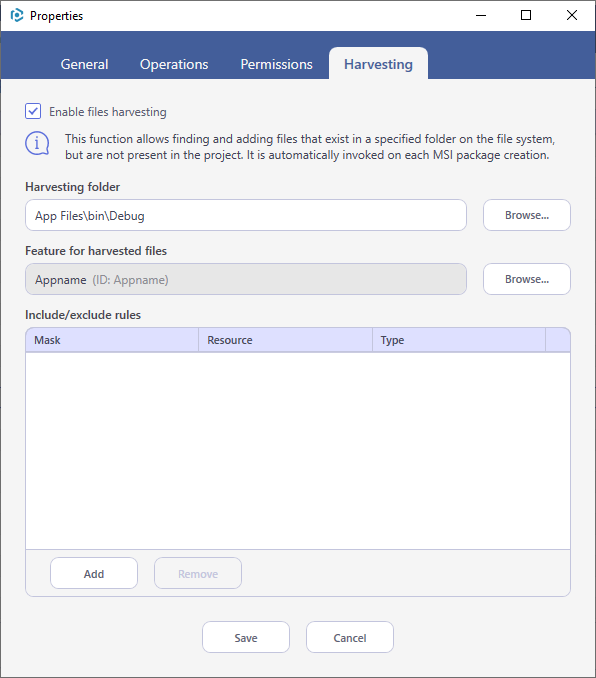
Task: Click the Resource column header
Action: tap(285, 340)
